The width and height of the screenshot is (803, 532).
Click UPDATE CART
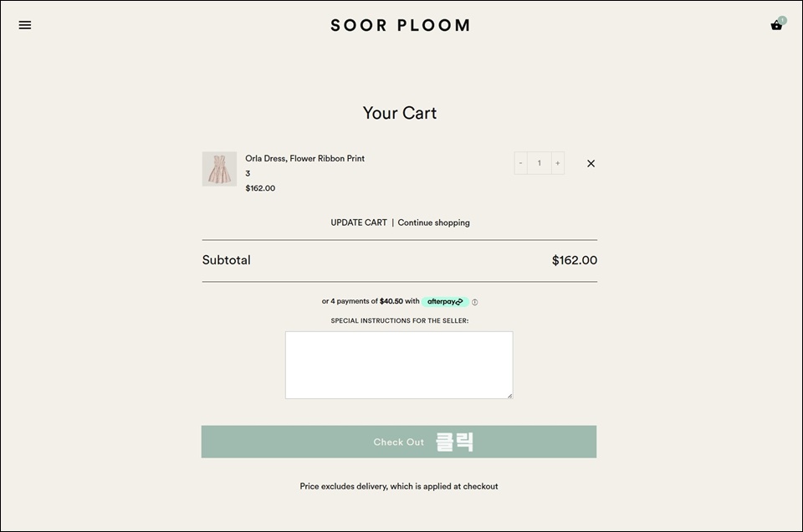pos(359,223)
